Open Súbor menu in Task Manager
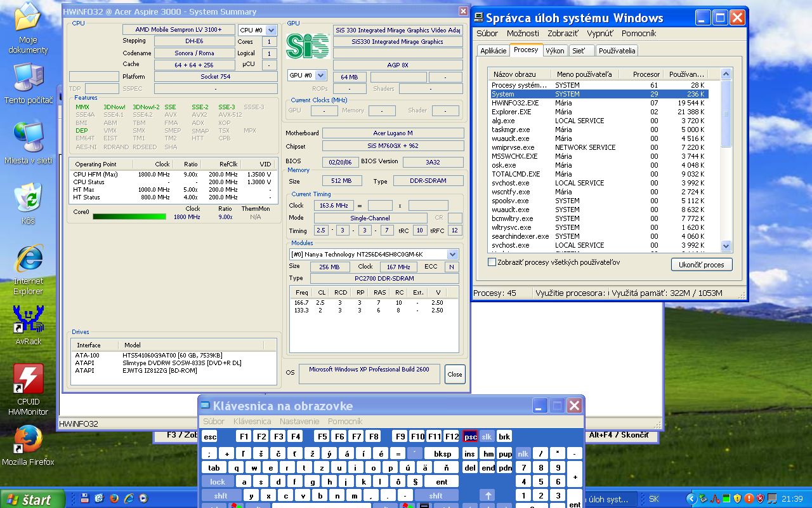812x508 pixels. coord(487,33)
